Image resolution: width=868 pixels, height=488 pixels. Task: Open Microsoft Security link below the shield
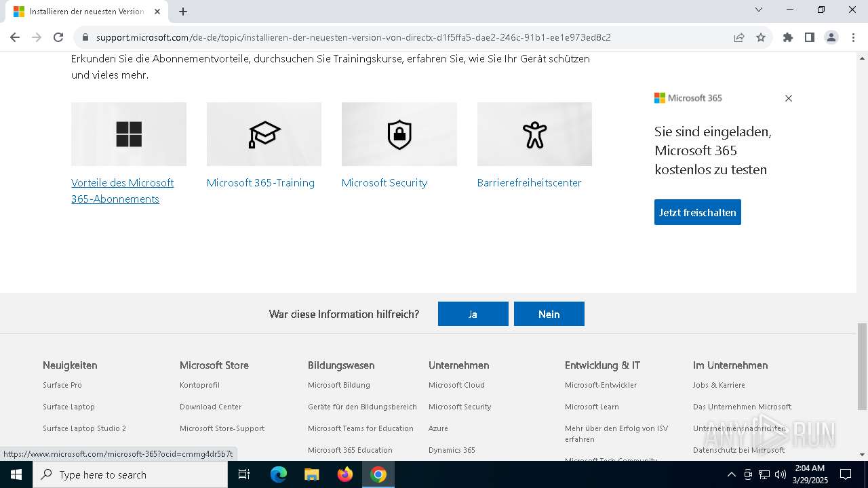click(x=384, y=183)
